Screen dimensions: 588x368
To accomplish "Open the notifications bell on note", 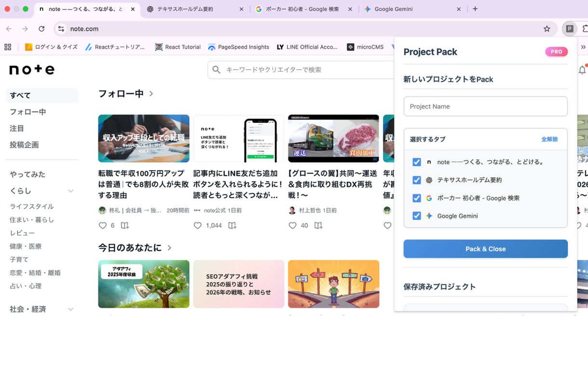I will point(582,70).
